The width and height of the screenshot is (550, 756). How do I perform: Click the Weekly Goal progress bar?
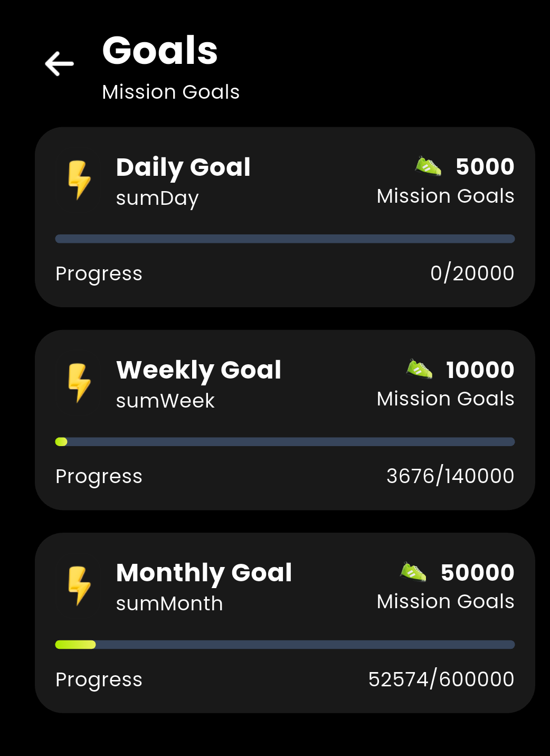coord(285,442)
